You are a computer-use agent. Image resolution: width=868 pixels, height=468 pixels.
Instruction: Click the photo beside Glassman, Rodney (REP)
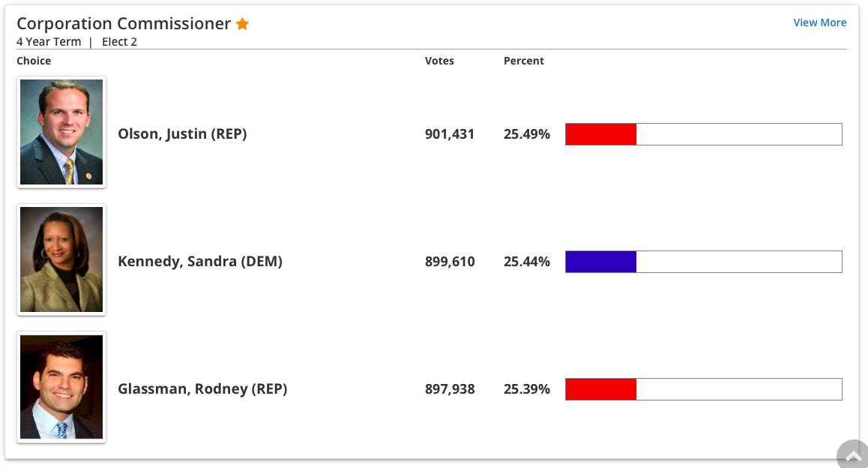(61, 387)
